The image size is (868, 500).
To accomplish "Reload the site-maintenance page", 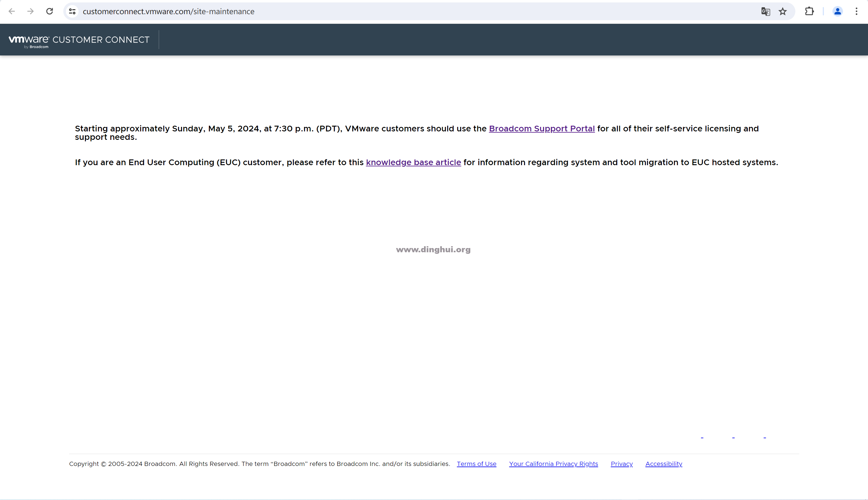I will (49, 11).
